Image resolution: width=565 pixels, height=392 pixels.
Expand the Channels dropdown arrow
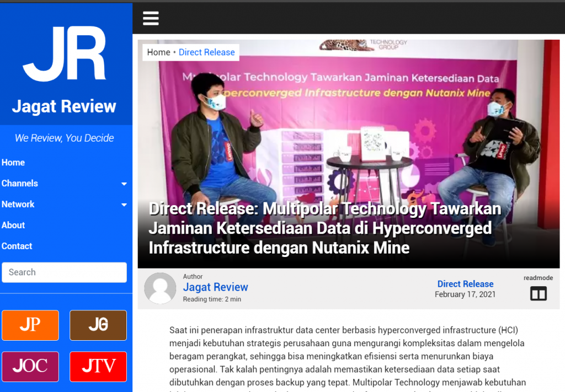click(x=124, y=184)
